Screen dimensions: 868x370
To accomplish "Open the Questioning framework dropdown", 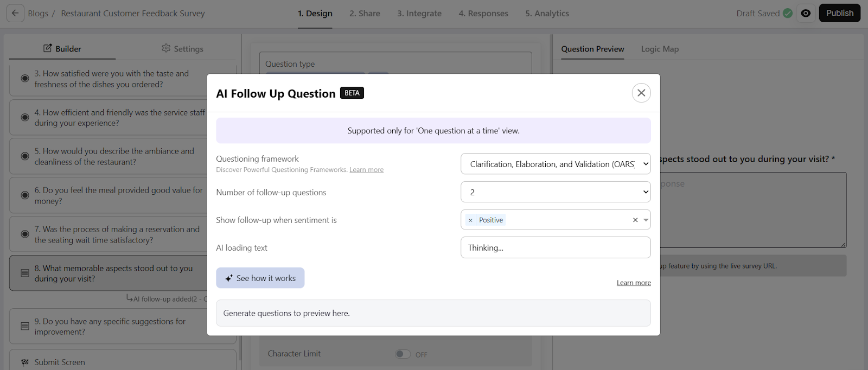I will pos(556,164).
